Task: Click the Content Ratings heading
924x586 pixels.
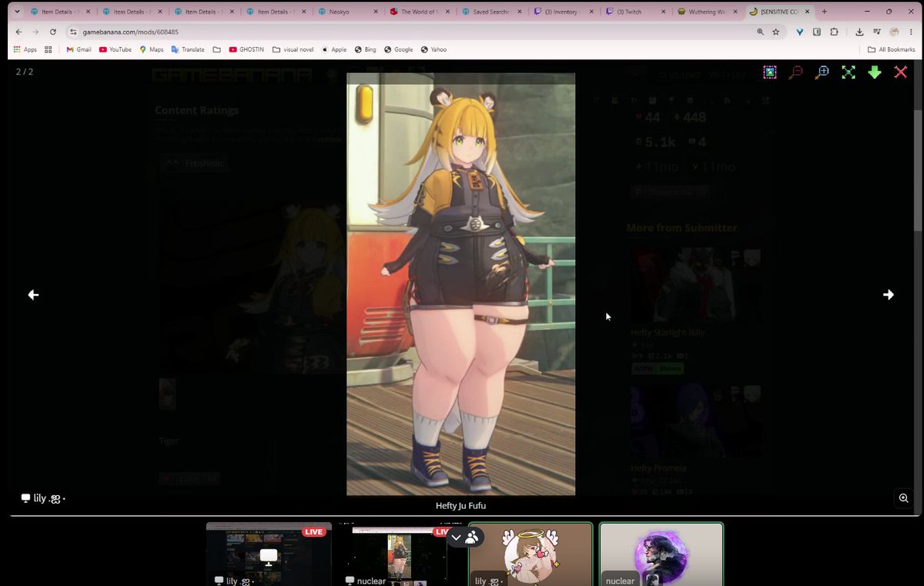Action: click(x=197, y=110)
